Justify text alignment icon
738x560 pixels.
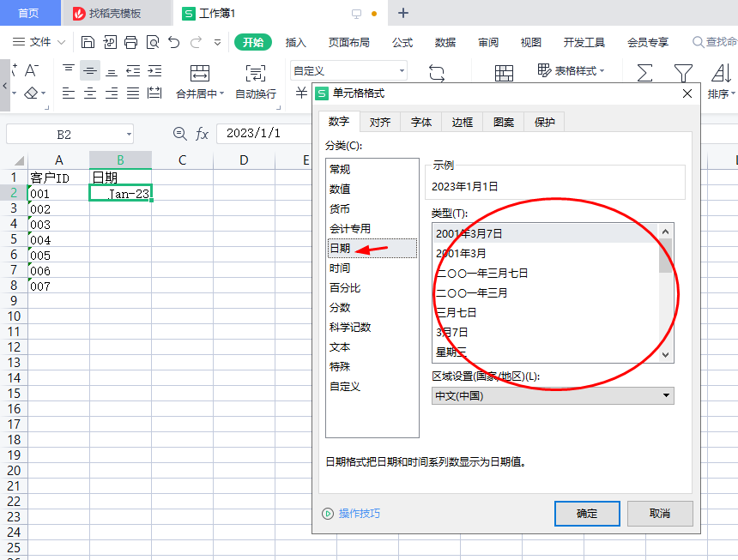[133, 93]
